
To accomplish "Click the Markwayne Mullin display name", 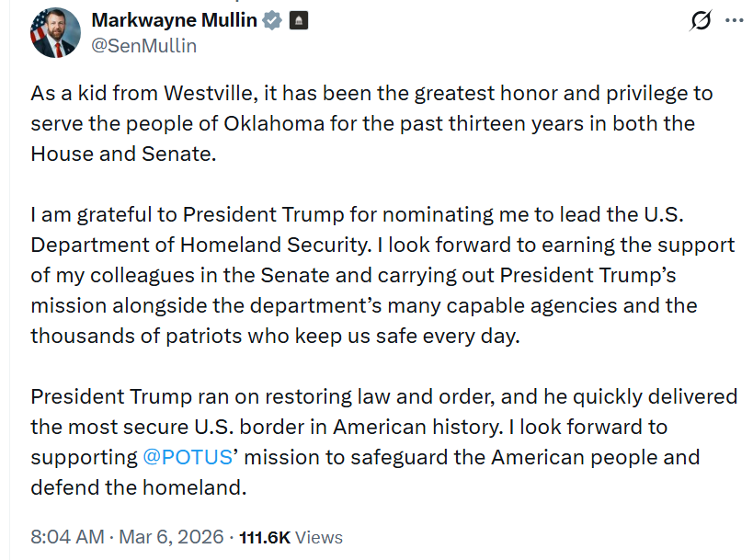I will click(x=174, y=20).
